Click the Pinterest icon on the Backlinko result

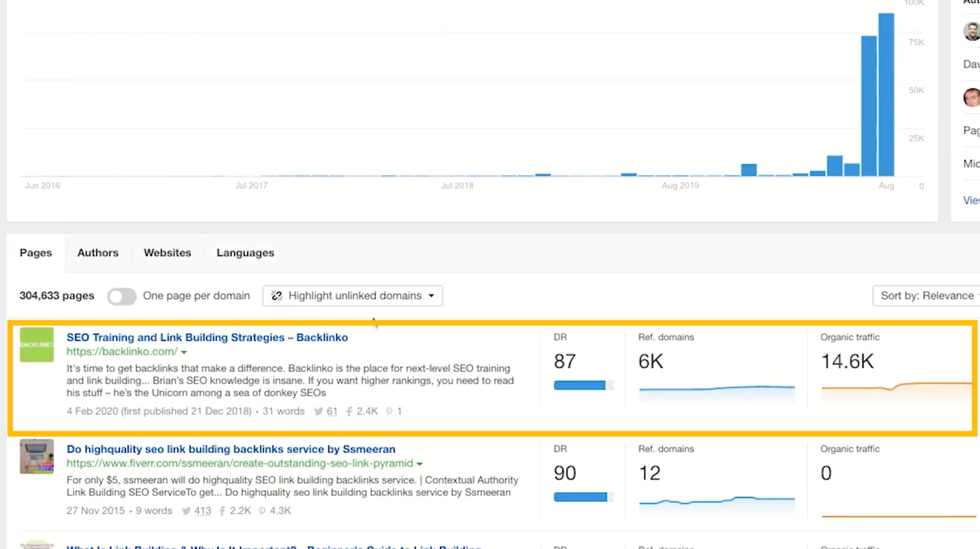point(389,412)
